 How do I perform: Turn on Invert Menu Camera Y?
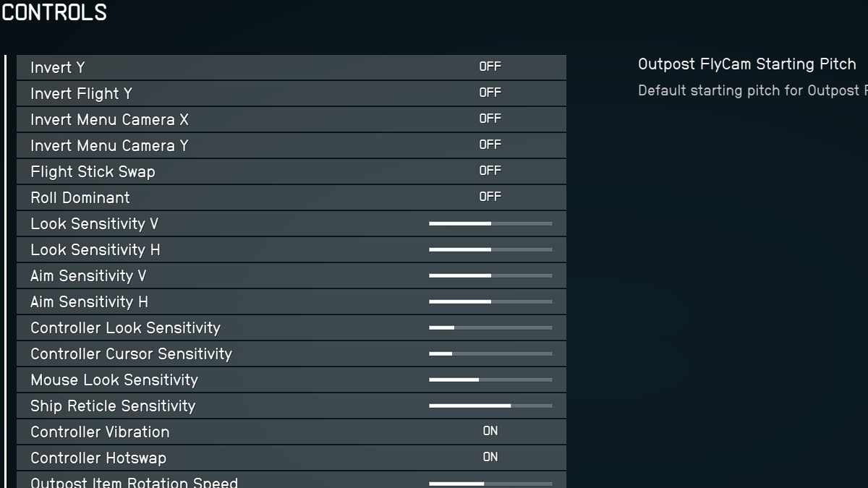click(x=490, y=145)
